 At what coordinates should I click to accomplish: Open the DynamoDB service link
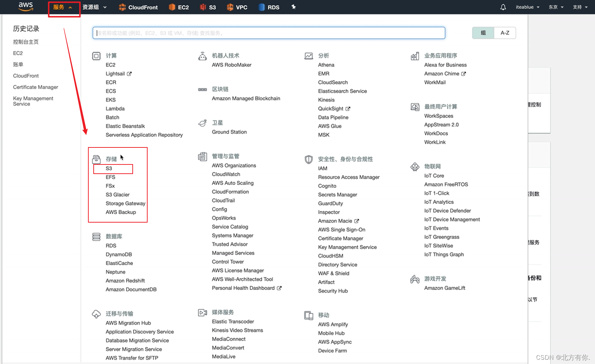[x=119, y=254]
